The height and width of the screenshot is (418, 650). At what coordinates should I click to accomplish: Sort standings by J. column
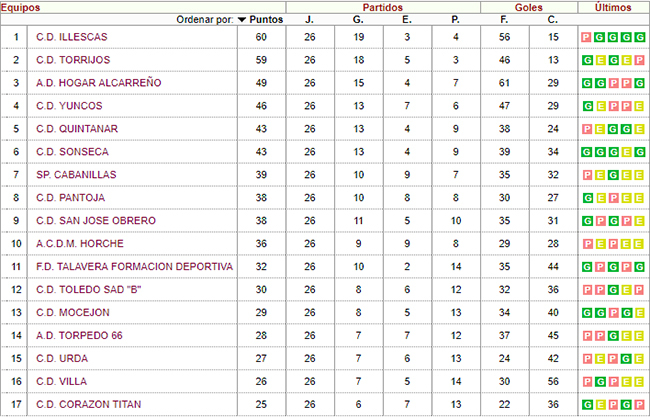coord(310,19)
